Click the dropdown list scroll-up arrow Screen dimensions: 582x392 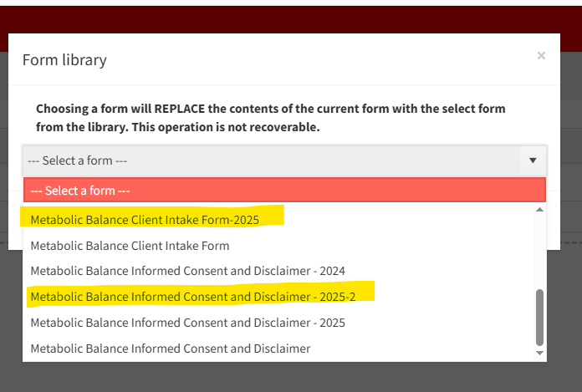pos(539,210)
